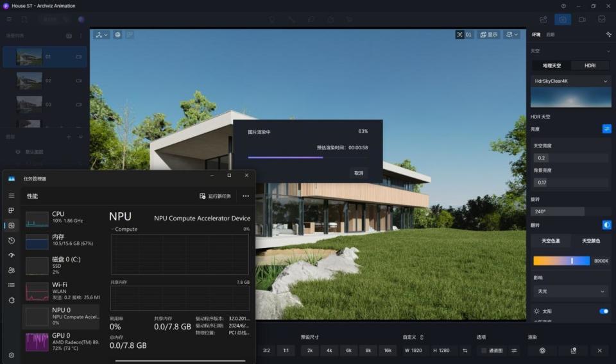Viewport: 616px width, 364px height.
Task: Toggle the flip half-circle button
Action: [606, 225]
